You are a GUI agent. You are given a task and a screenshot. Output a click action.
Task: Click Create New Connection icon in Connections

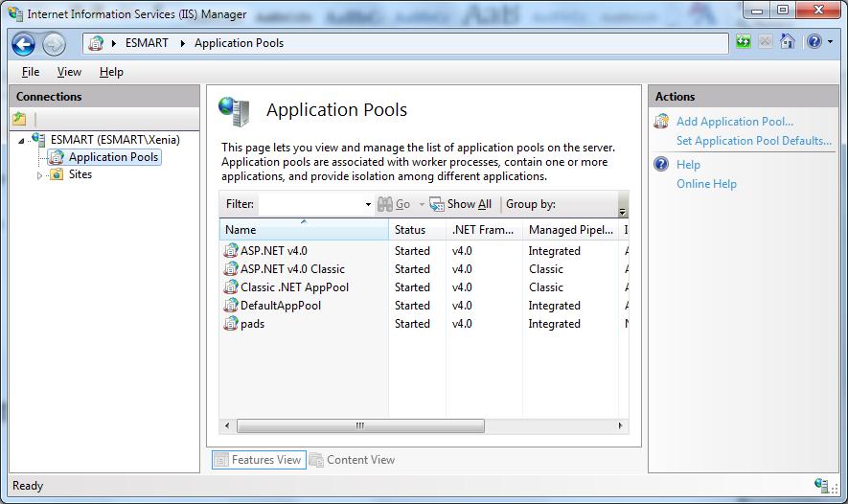(x=19, y=118)
